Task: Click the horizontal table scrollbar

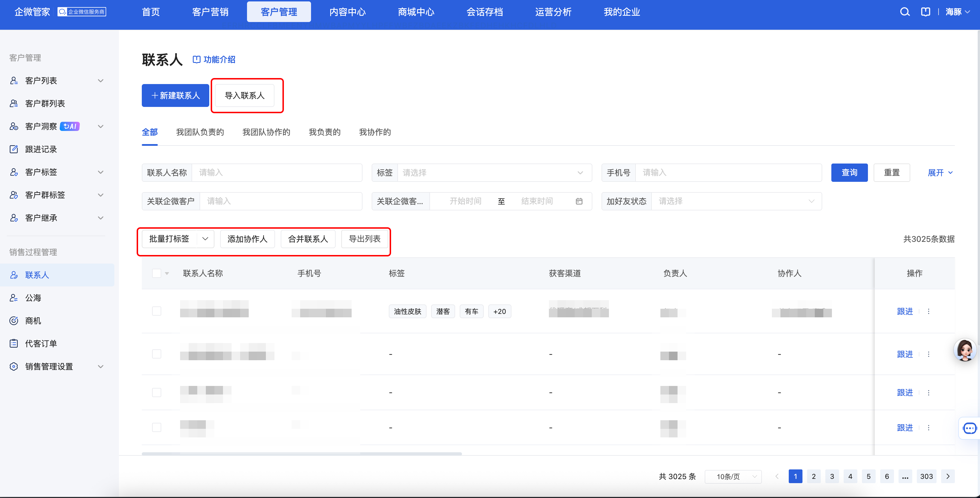Action: tap(302, 453)
